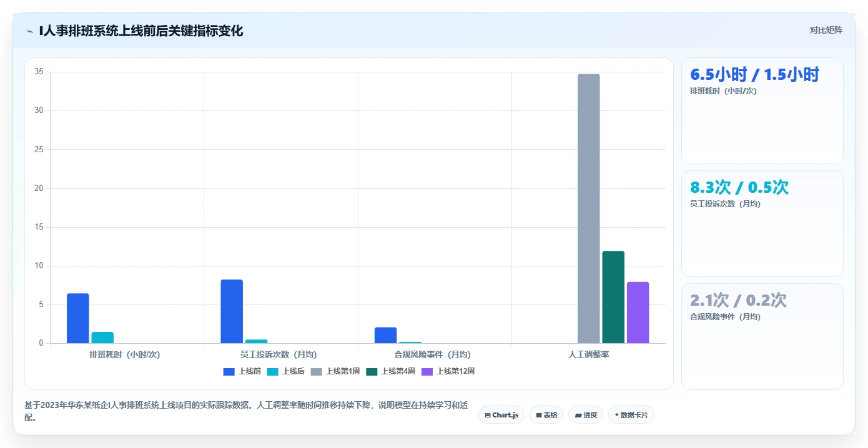Viewport: 868px width, 448px height.
Task: Click the lightning icon beside the title
Action: point(30,31)
